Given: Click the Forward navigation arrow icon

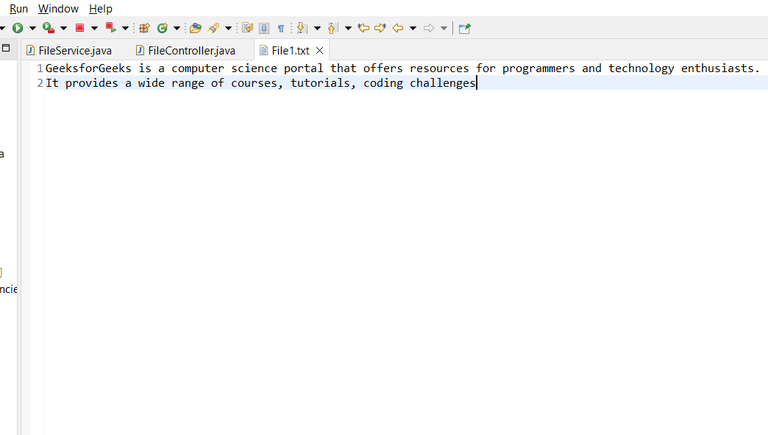Looking at the screenshot, I should (429, 28).
